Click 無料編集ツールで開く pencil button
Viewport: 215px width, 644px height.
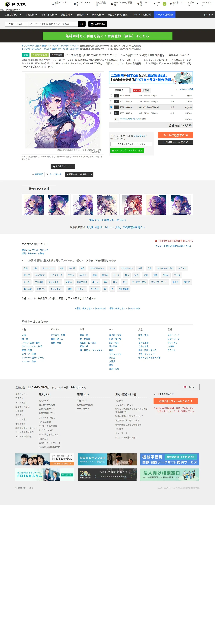(x=175, y=142)
